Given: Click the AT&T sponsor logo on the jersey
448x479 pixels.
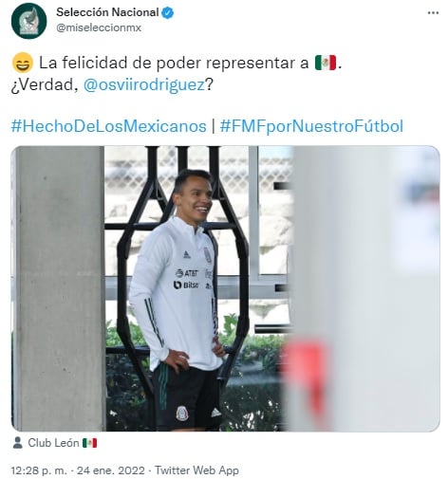Looking at the screenshot, I should 187,272.
